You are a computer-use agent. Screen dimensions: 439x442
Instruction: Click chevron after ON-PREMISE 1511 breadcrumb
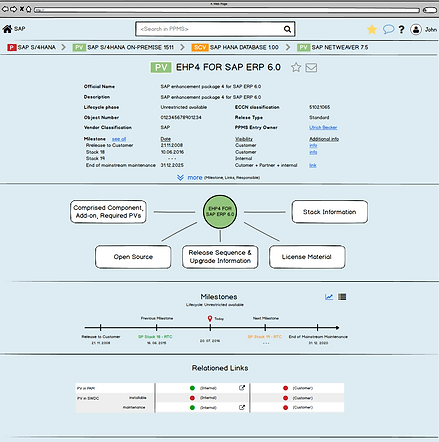182,47
